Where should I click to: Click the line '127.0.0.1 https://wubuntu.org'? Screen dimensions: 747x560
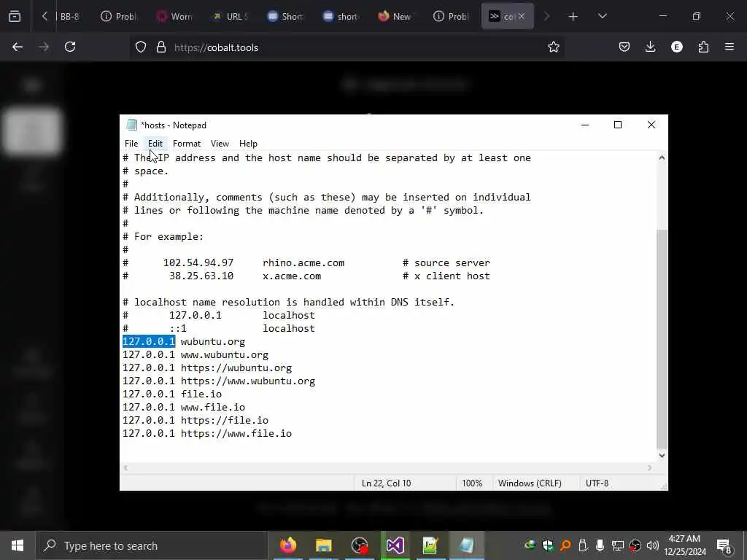(207, 368)
